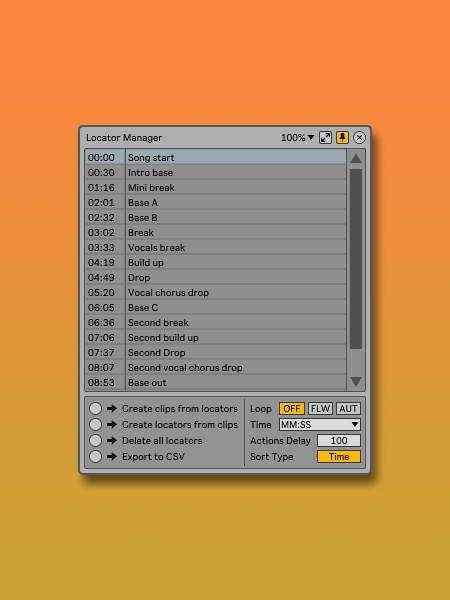Image resolution: width=450 pixels, height=600 pixels.
Task: Toggle the pin window icon
Action: click(342, 138)
